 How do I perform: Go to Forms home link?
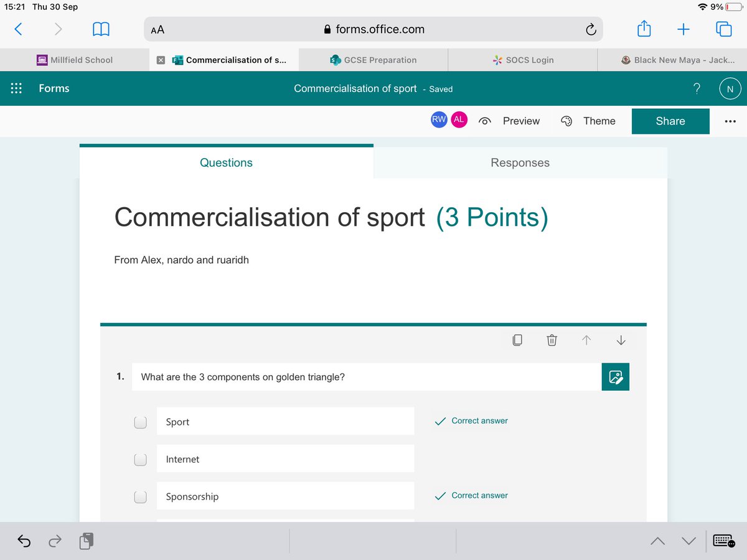(x=54, y=88)
